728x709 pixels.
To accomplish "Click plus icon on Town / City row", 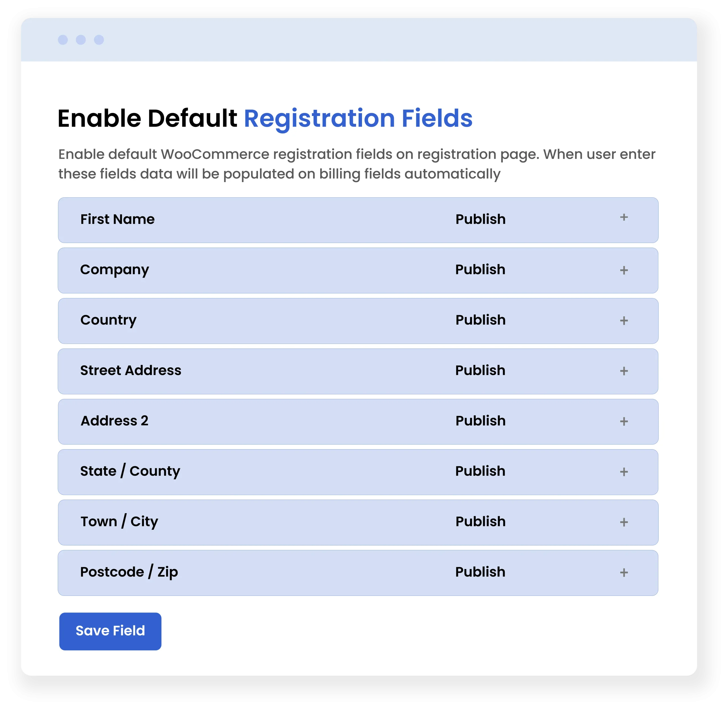I will [624, 522].
